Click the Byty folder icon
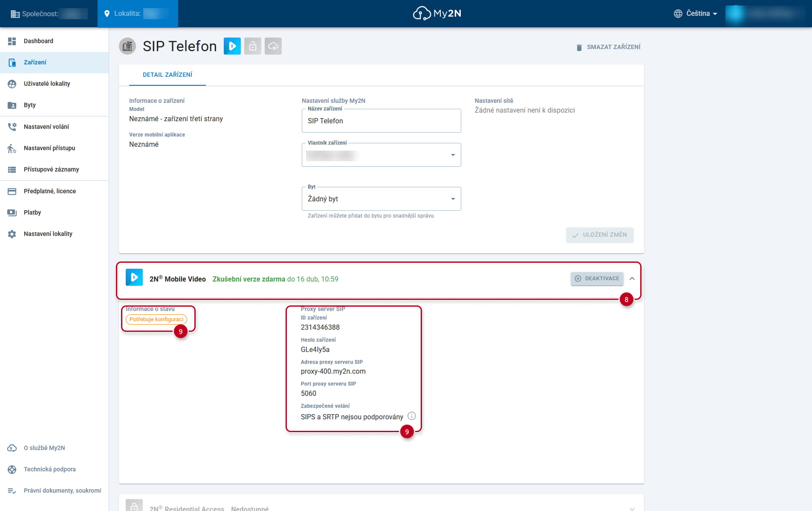The height and width of the screenshot is (511, 812). (x=12, y=105)
